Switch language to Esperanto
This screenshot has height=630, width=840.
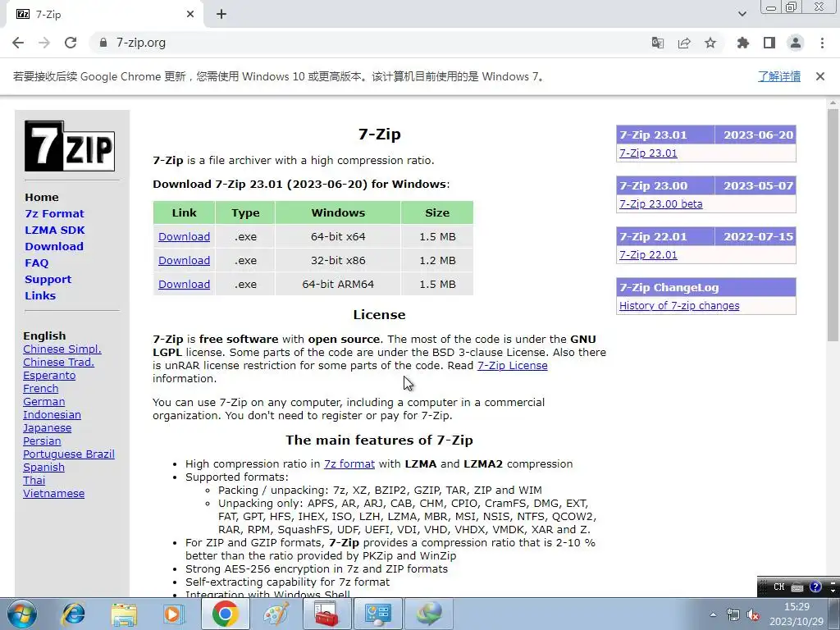[x=49, y=376]
